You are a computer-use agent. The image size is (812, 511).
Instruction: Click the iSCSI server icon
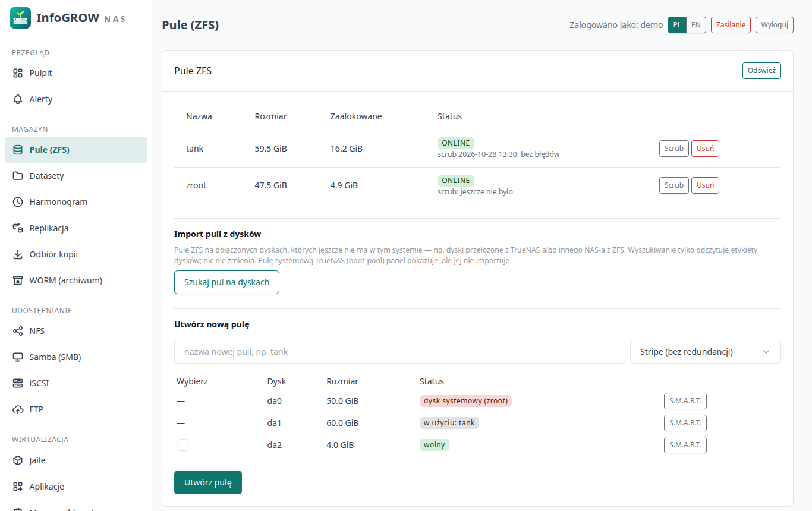pos(18,383)
